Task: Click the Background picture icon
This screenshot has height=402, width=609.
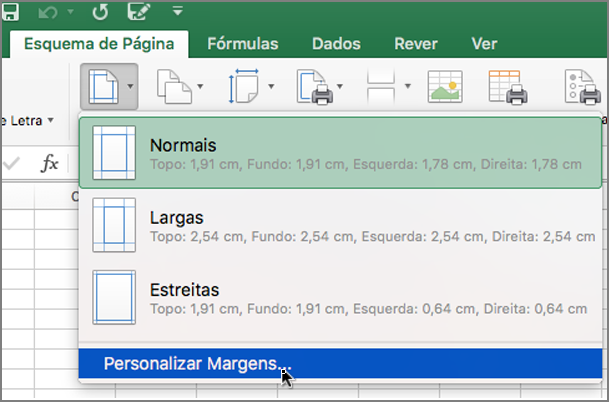Action: point(445,87)
